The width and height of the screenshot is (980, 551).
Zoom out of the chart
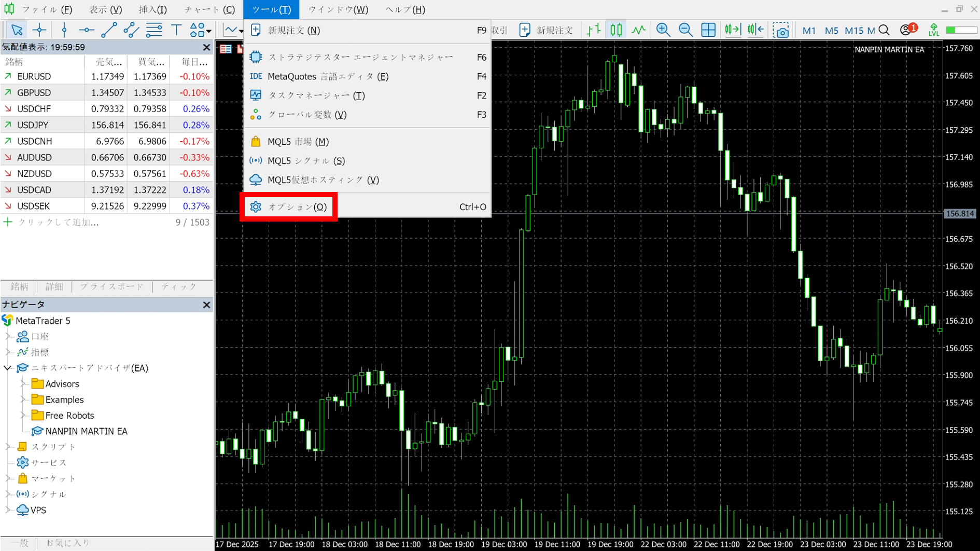[x=685, y=30]
